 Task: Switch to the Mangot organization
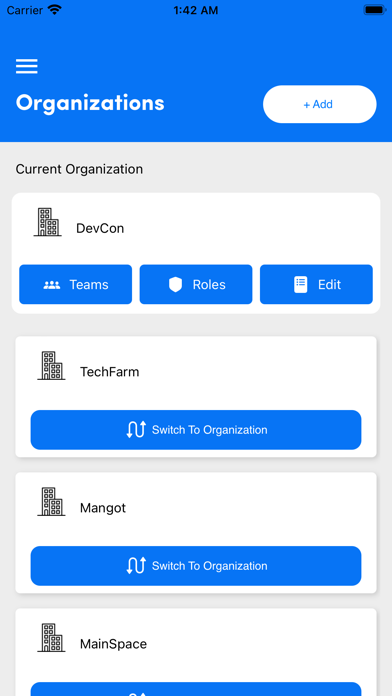(196, 566)
